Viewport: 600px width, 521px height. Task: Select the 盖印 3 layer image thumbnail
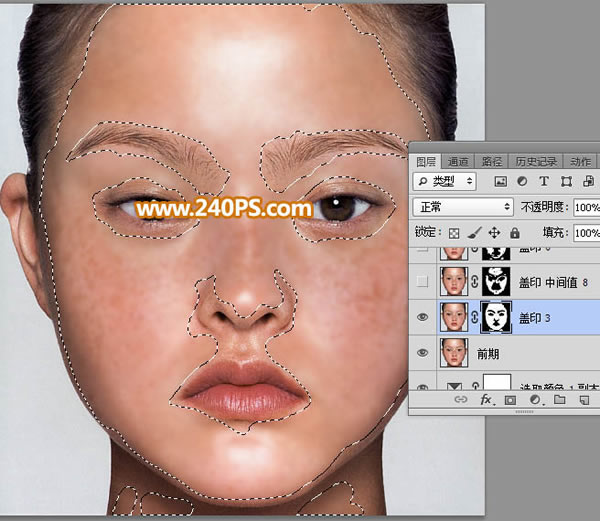(454, 317)
